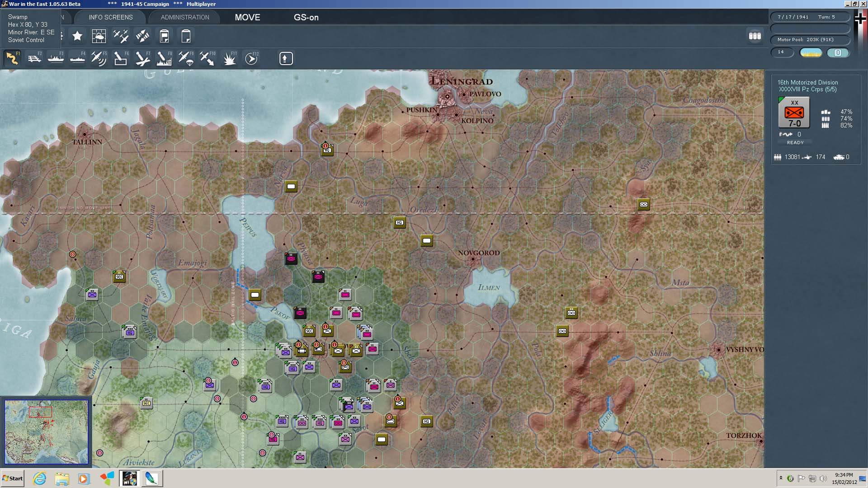Click the star icon in the top toolbar
The image size is (868, 488).
tap(77, 36)
